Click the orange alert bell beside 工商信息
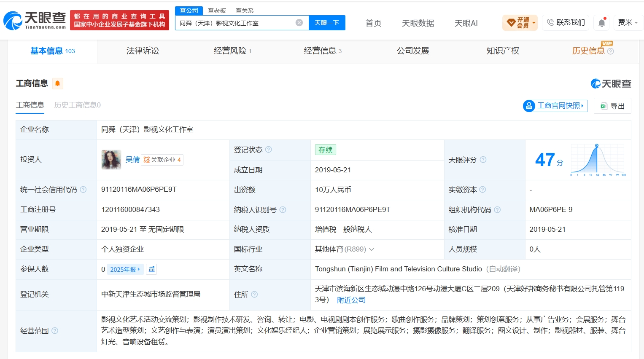The height and width of the screenshot is (359, 644). (57, 83)
